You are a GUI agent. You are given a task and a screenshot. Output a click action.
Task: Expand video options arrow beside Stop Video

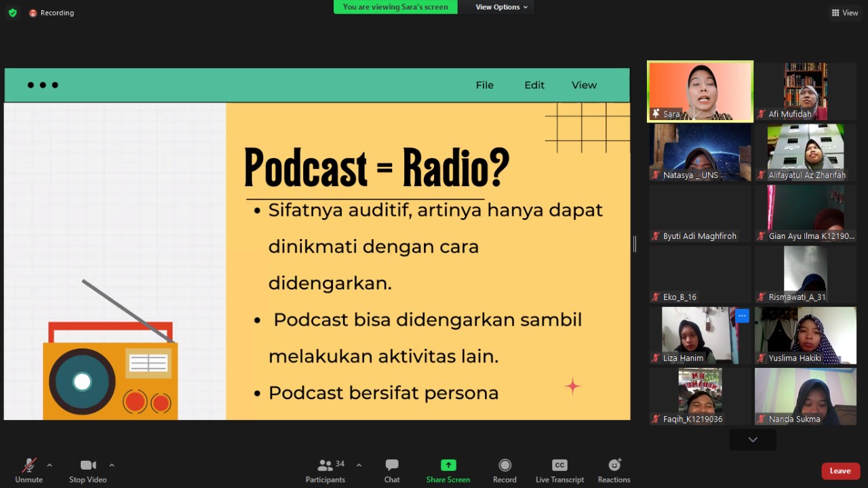[x=112, y=465]
